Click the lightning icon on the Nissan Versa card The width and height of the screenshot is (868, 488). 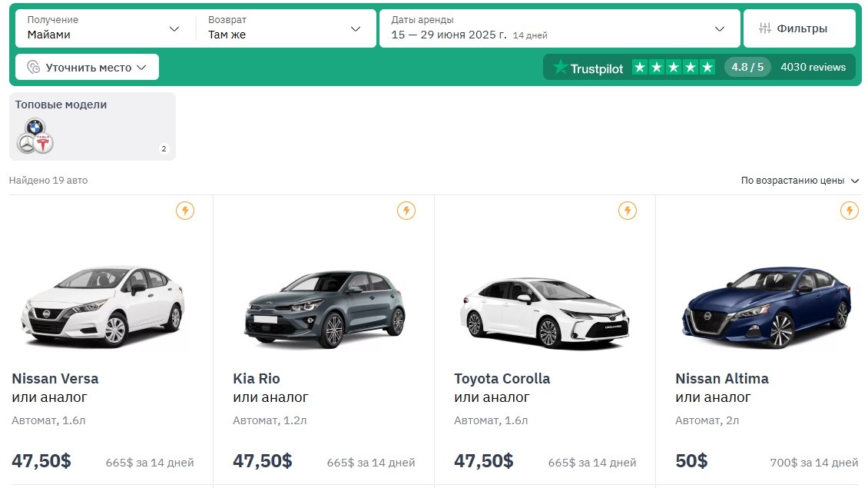[x=184, y=210]
